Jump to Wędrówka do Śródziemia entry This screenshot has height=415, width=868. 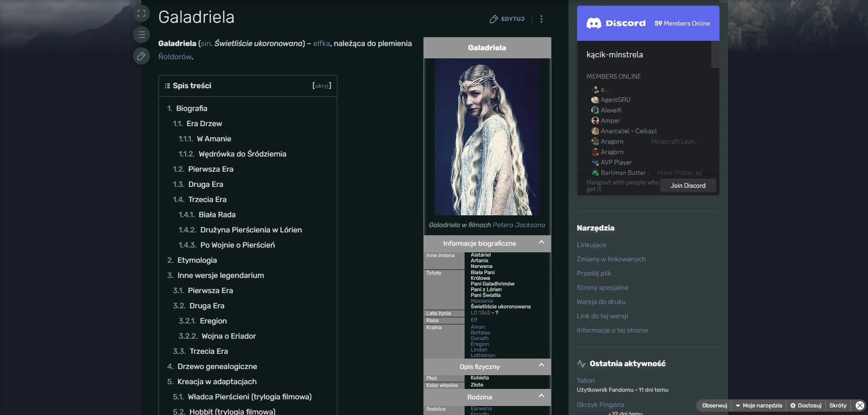tap(243, 154)
